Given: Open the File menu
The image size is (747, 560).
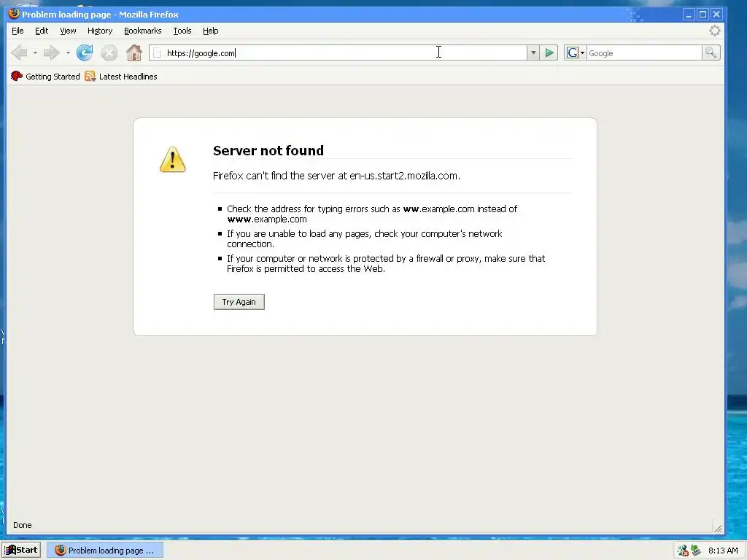Looking at the screenshot, I should click(18, 31).
